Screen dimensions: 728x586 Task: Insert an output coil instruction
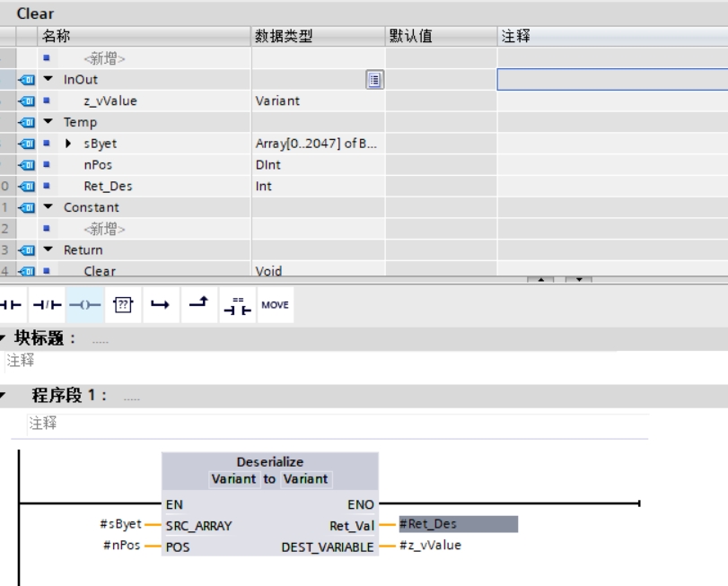pos(85,305)
